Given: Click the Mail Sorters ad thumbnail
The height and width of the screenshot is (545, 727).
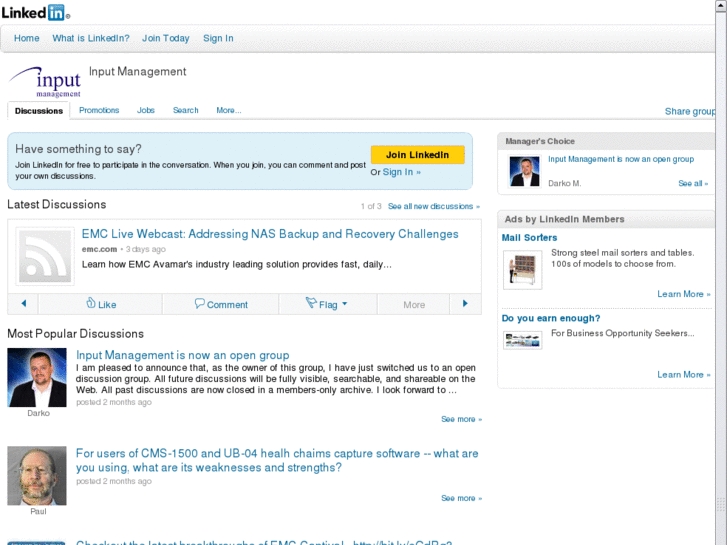Looking at the screenshot, I should tap(523, 270).
